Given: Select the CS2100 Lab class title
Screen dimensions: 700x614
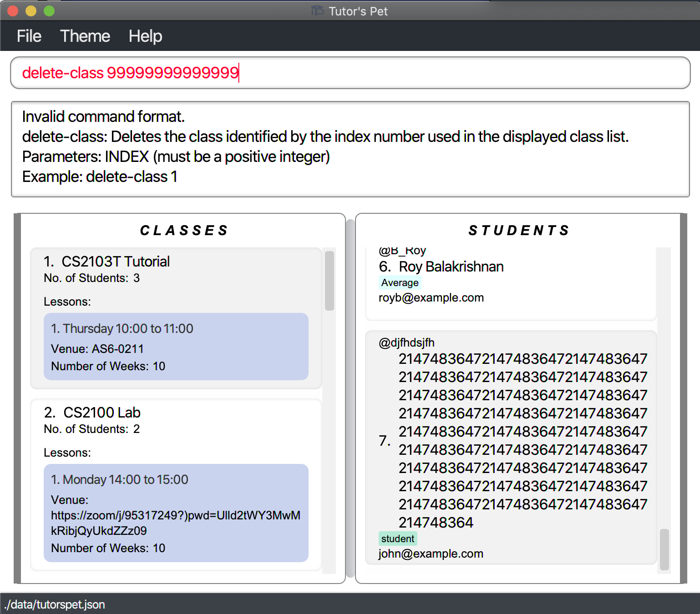Looking at the screenshot, I should [102, 413].
